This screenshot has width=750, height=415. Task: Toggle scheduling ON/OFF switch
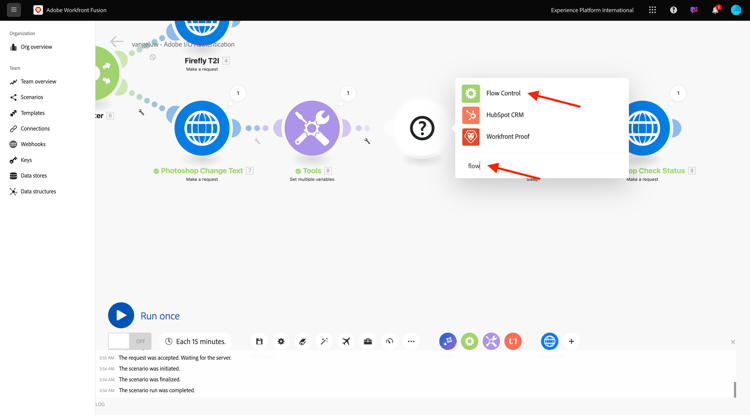[130, 341]
